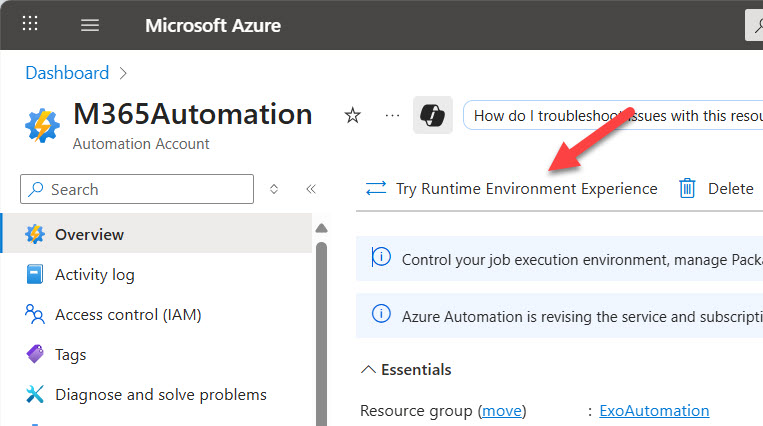Expand or collapse all menu groups
Image resolution: width=763 pixels, height=426 pixels.
(x=274, y=189)
